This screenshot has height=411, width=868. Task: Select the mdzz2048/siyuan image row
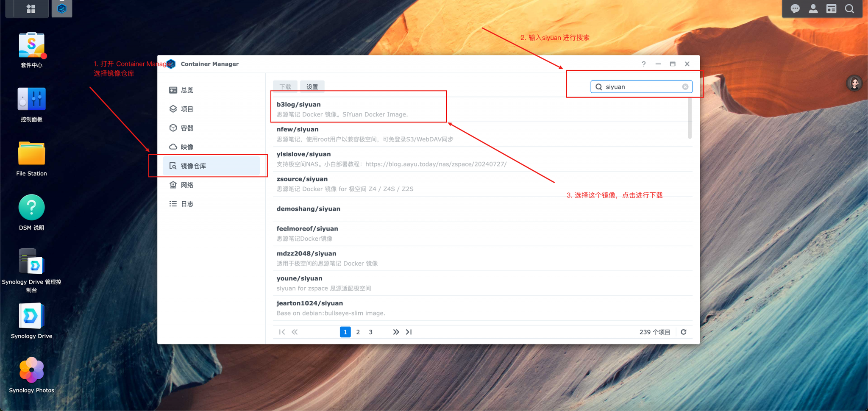[482, 258]
